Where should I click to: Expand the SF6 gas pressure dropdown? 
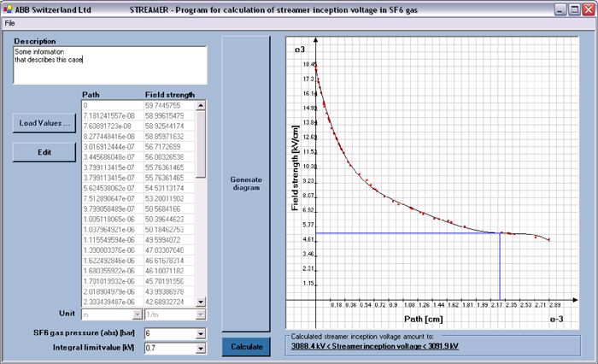[201, 334]
